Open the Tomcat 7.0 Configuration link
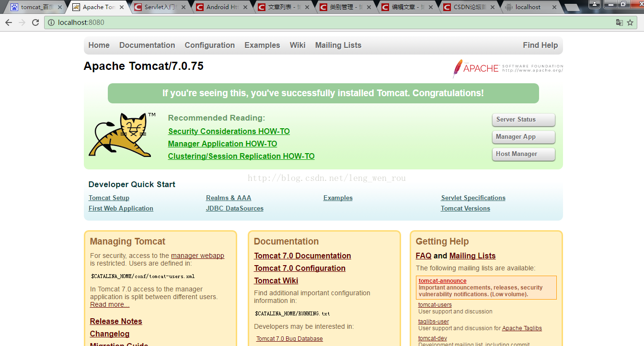 click(x=299, y=268)
